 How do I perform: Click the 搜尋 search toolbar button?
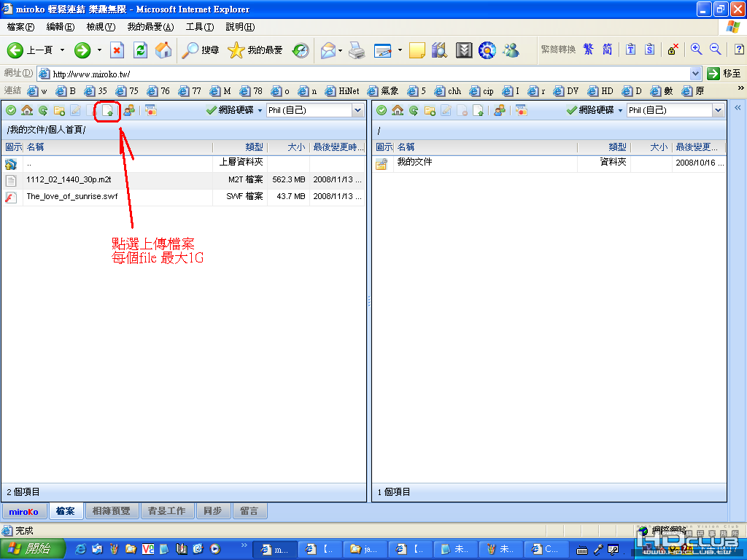click(201, 50)
